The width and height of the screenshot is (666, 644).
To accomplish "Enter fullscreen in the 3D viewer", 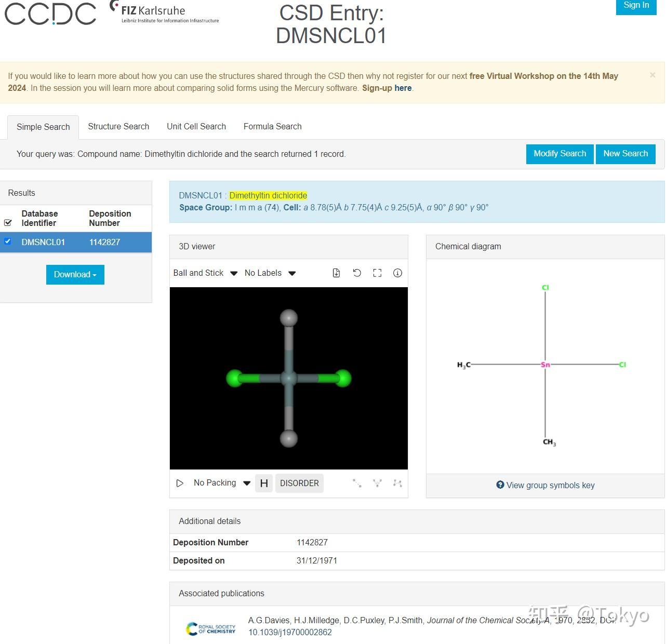I will [x=377, y=273].
